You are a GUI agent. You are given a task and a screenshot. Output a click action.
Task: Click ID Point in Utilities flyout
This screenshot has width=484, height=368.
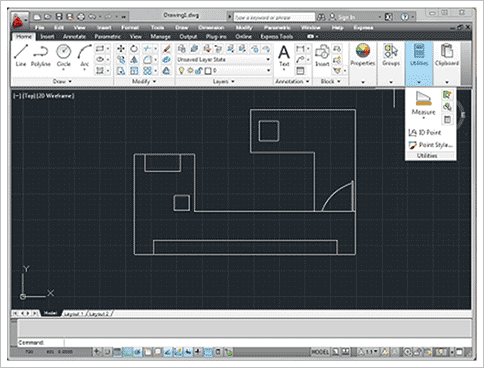pos(425,133)
